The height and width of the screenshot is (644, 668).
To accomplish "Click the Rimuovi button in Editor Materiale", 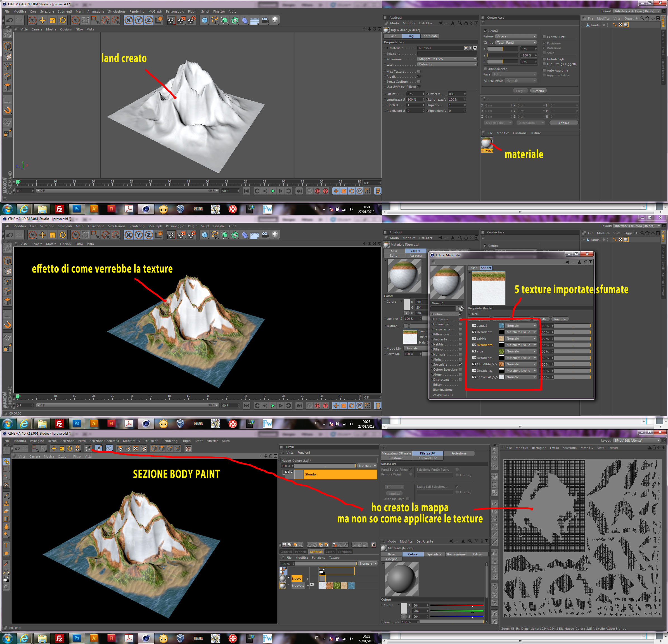I will point(560,319).
